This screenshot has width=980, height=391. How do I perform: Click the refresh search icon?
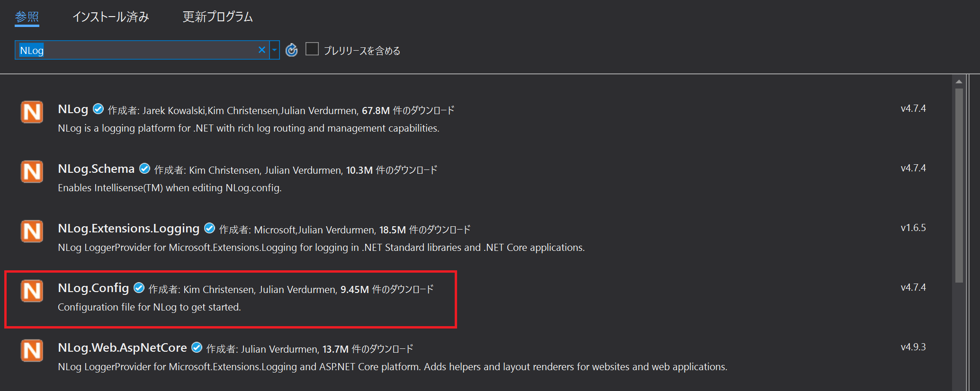pyautogui.click(x=292, y=50)
